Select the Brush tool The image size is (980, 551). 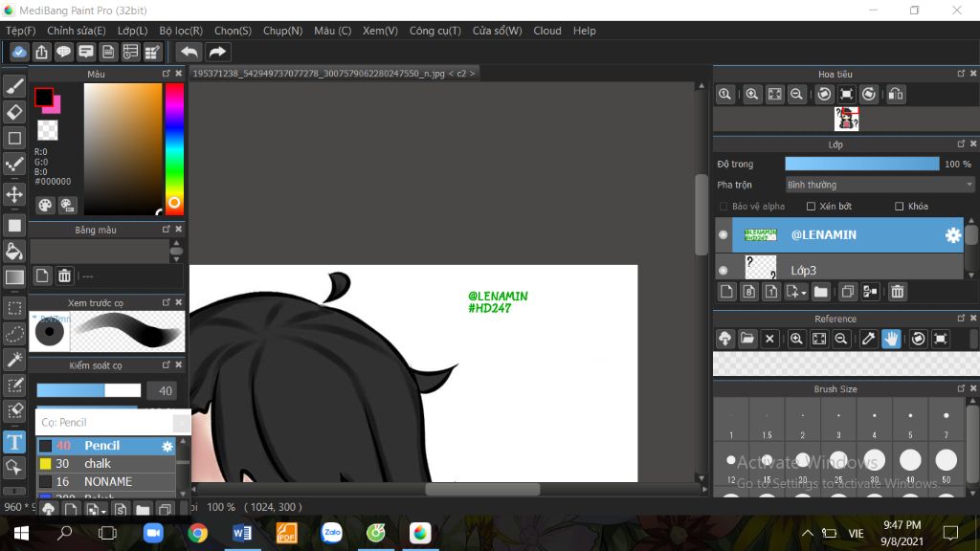click(15, 85)
